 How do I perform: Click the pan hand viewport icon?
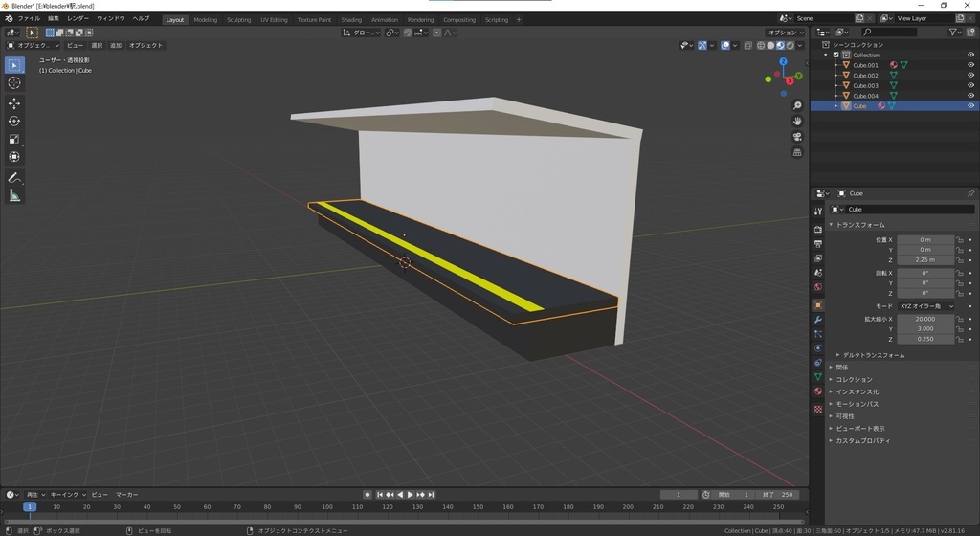point(797,122)
